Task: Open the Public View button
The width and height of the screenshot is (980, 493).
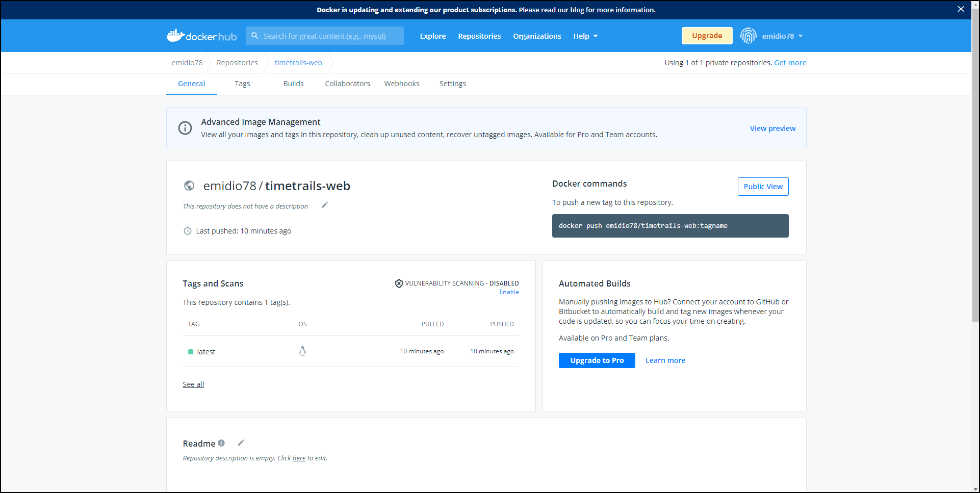Action: (763, 187)
